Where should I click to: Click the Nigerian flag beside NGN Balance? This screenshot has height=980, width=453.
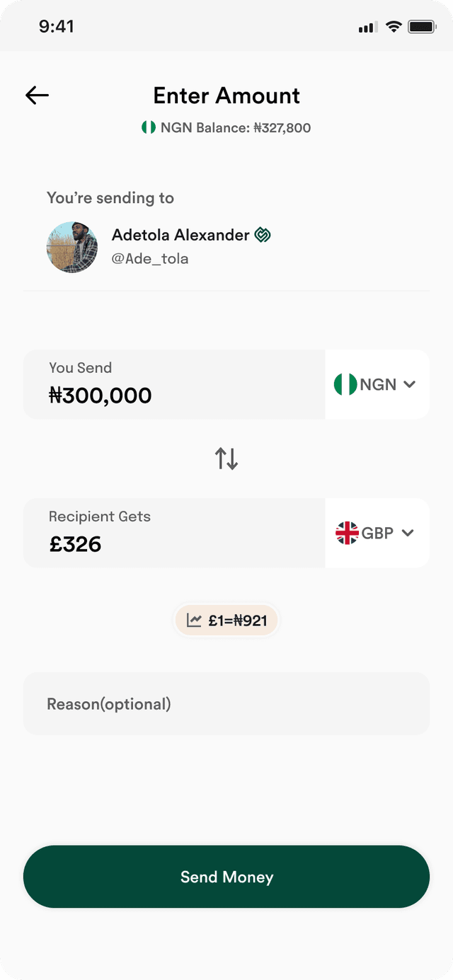click(148, 127)
